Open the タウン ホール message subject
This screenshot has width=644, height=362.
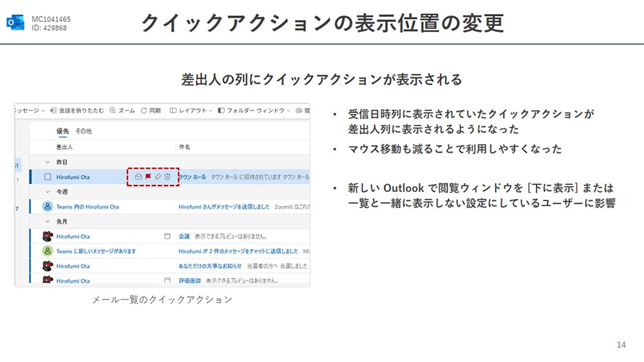(192, 177)
